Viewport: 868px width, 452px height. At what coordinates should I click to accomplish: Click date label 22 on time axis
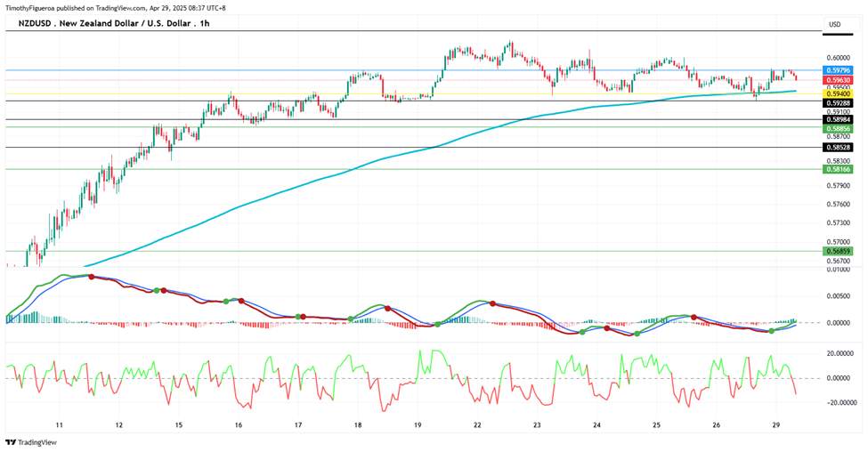[x=477, y=425]
